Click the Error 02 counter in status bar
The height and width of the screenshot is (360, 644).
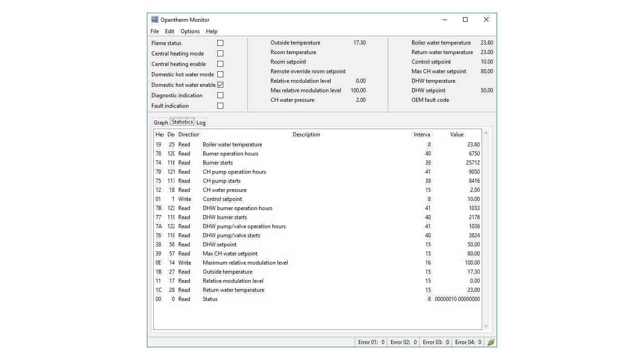click(403, 342)
